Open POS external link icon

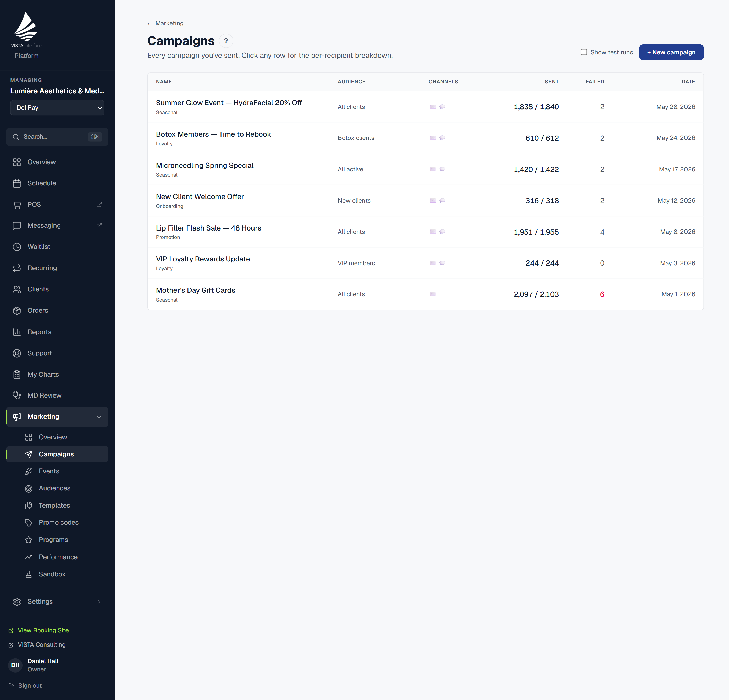[99, 205]
